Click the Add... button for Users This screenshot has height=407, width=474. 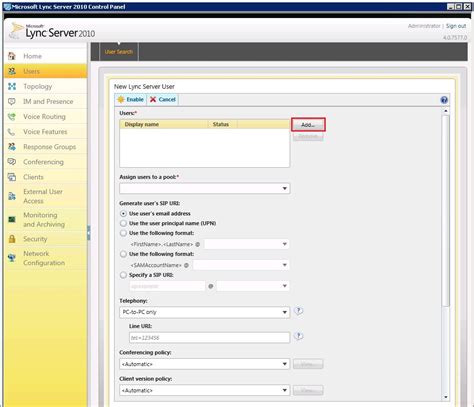click(x=308, y=125)
